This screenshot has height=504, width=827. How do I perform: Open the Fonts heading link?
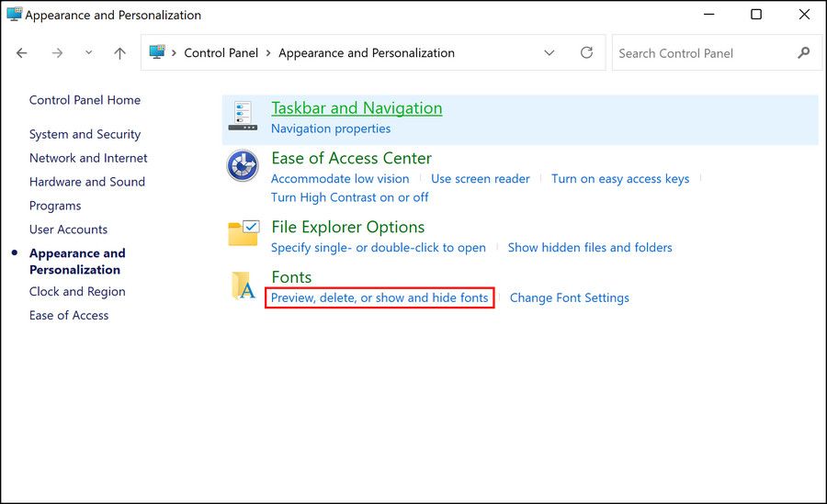[x=291, y=277]
